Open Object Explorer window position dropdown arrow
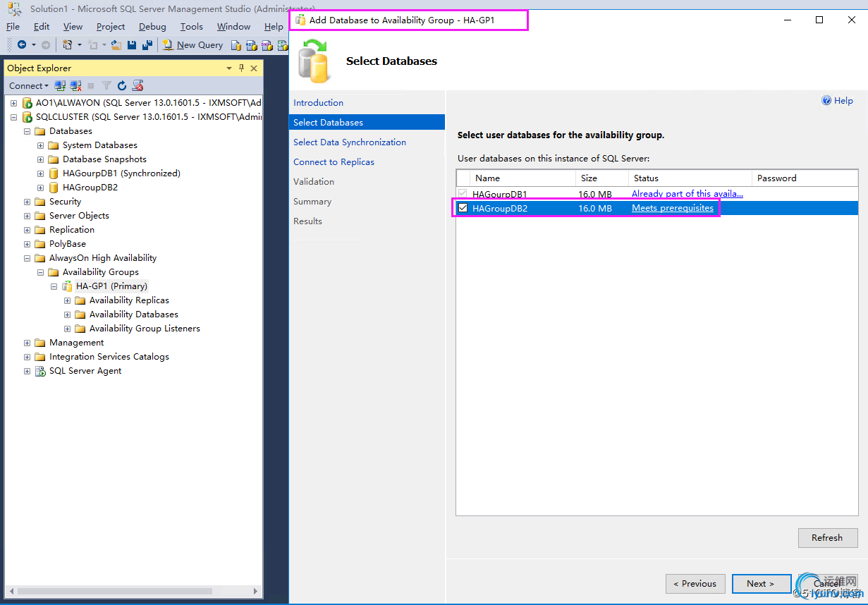Screen dimensions: 868x605 tap(229, 68)
